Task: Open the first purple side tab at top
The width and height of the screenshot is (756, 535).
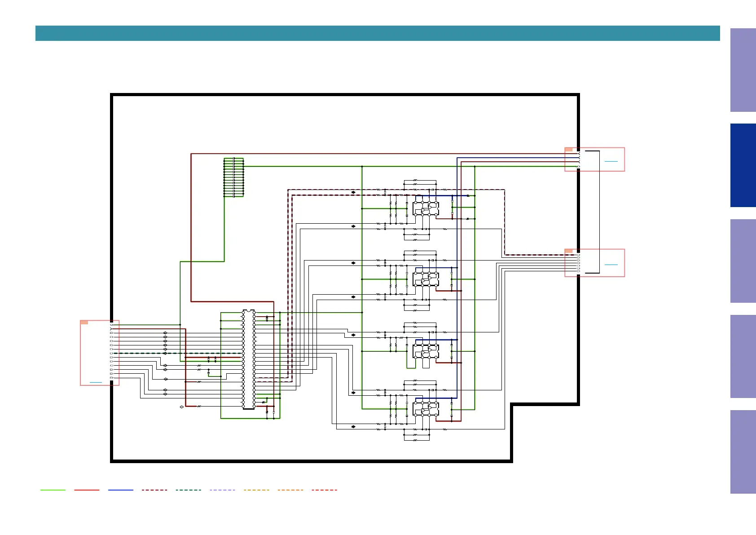Action: tap(743, 70)
